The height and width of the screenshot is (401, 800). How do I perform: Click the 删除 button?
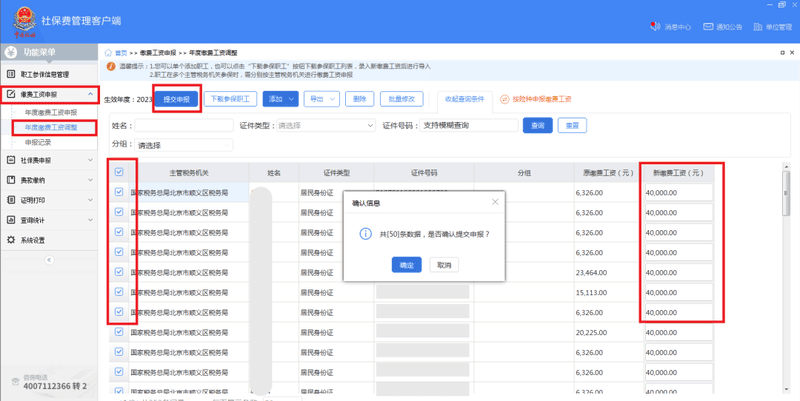point(360,99)
